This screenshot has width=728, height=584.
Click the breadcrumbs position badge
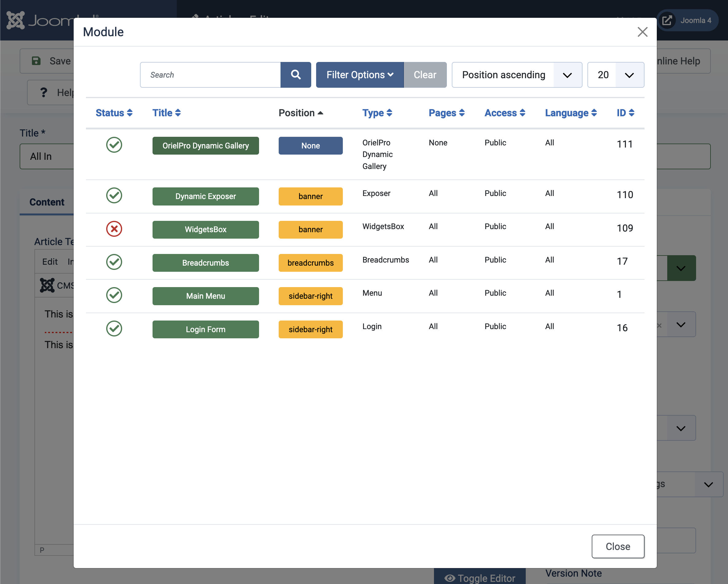tap(310, 263)
